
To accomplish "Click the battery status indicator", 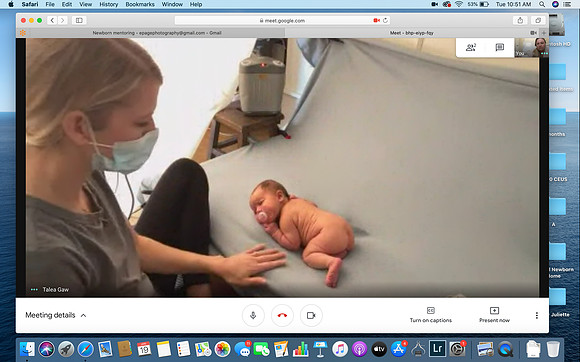I will click(478, 4).
